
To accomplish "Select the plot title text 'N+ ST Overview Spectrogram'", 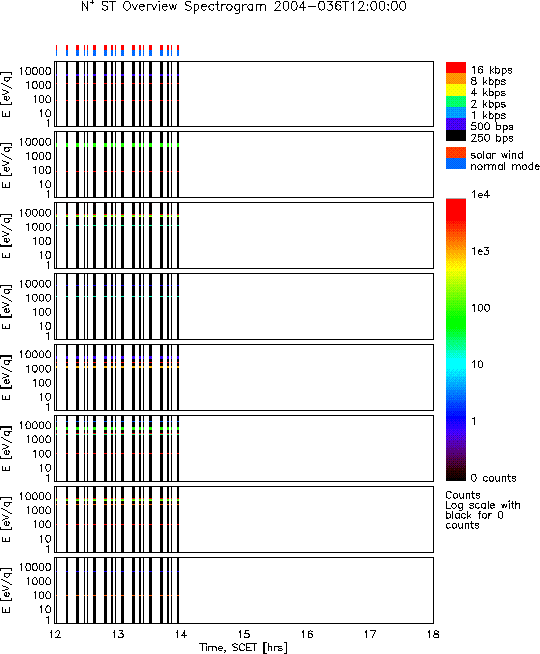I will 174,7.
